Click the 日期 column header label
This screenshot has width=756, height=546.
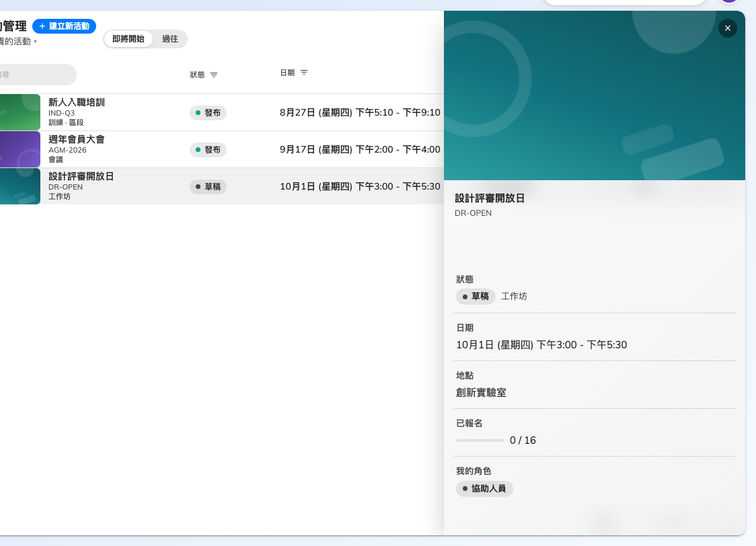pos(287,73)
